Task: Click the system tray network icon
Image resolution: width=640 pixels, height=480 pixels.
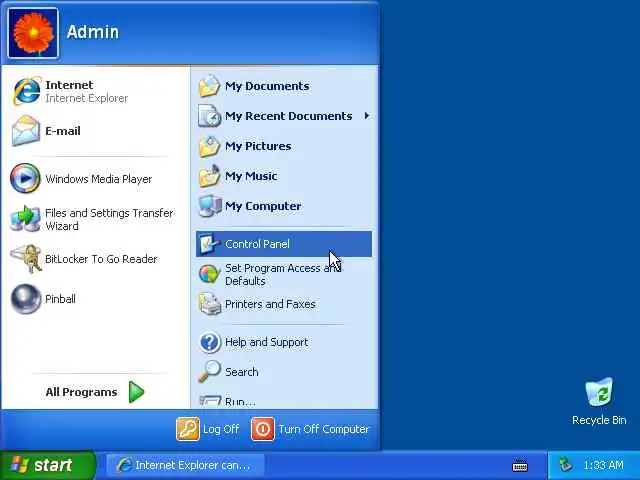Action: click(566, 465)
